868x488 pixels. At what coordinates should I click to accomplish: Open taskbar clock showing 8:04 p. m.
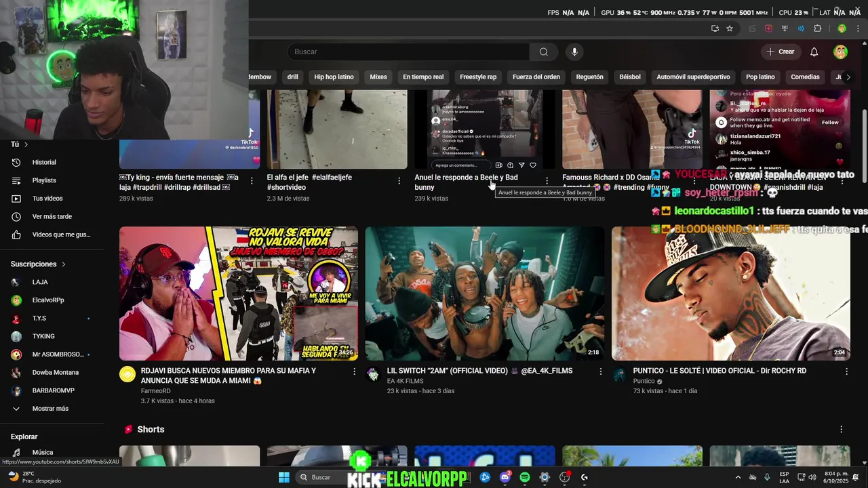click(835, 477)
